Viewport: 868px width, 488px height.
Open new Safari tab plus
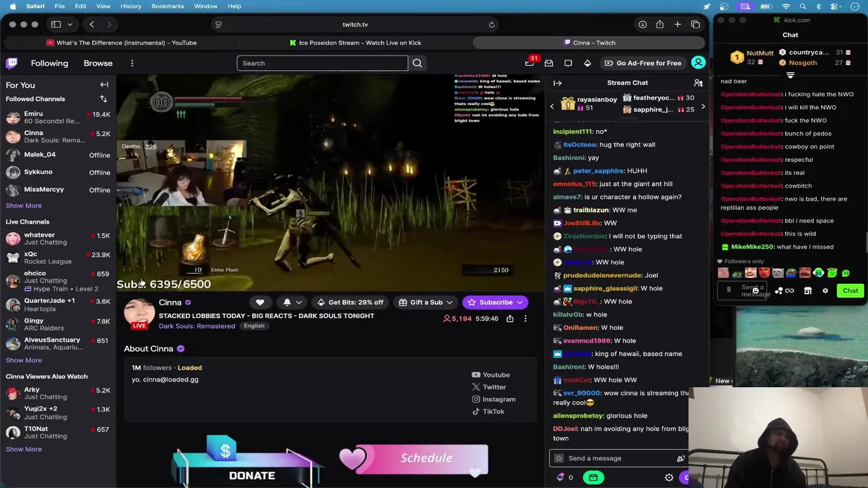coord(677,24)
